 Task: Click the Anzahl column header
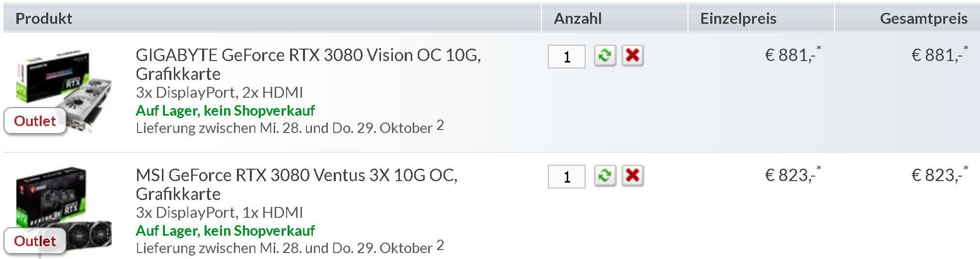coord(578,19)
